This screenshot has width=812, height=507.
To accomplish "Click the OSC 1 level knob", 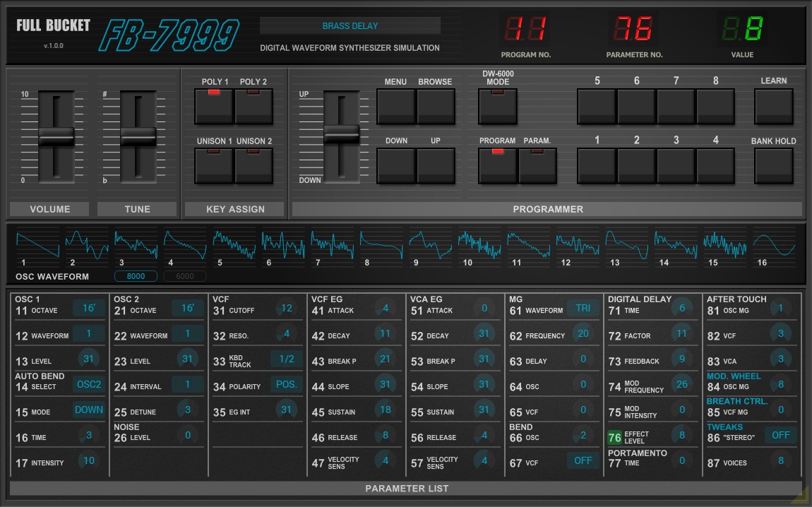I will [89, 359].
